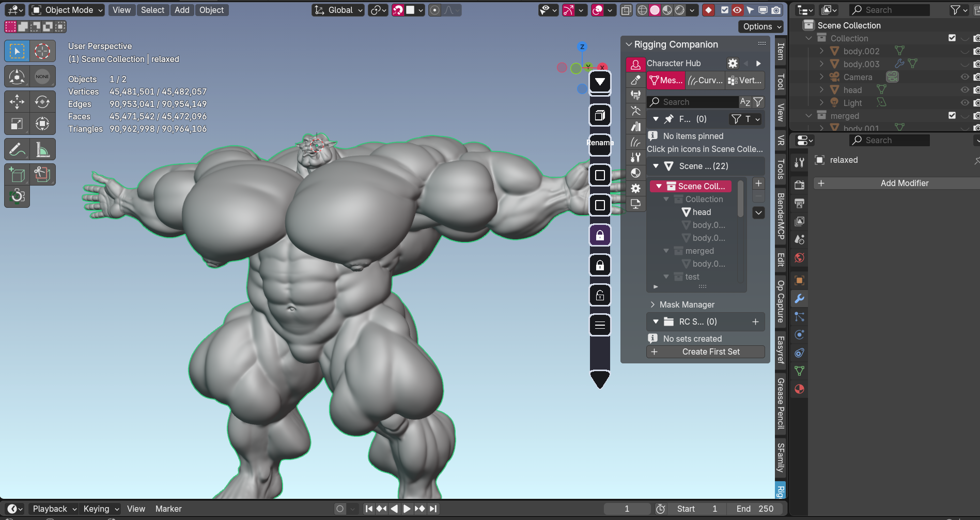Open the Add menu in the viewport header
This screenshot has width=980, height=520.
point(182,10)
